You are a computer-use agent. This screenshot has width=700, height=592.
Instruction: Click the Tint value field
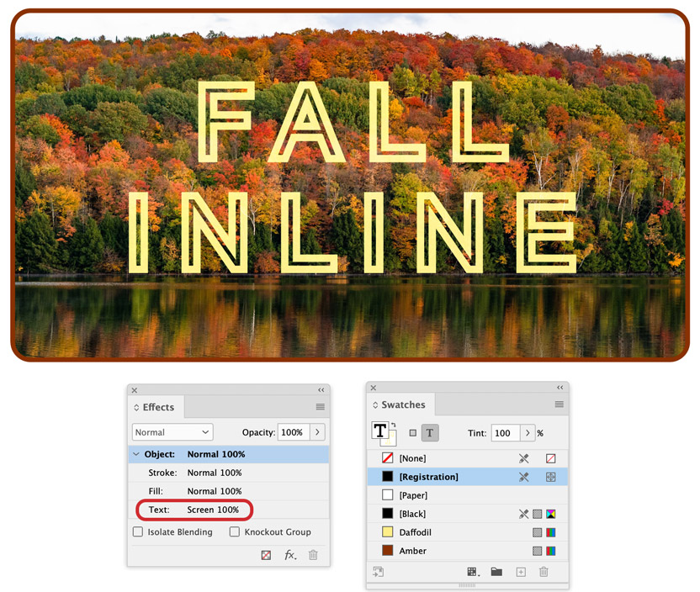[x=506, y=433]
